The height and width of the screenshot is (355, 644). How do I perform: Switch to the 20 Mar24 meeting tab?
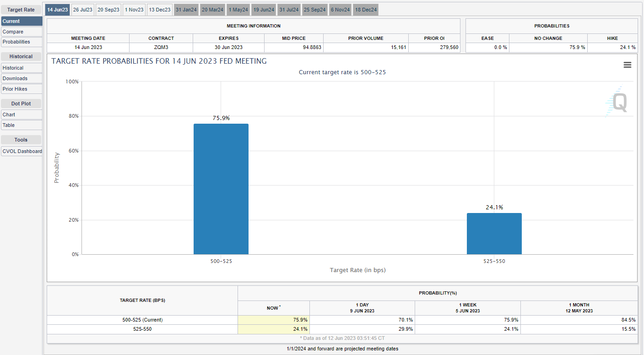point(212,10)
